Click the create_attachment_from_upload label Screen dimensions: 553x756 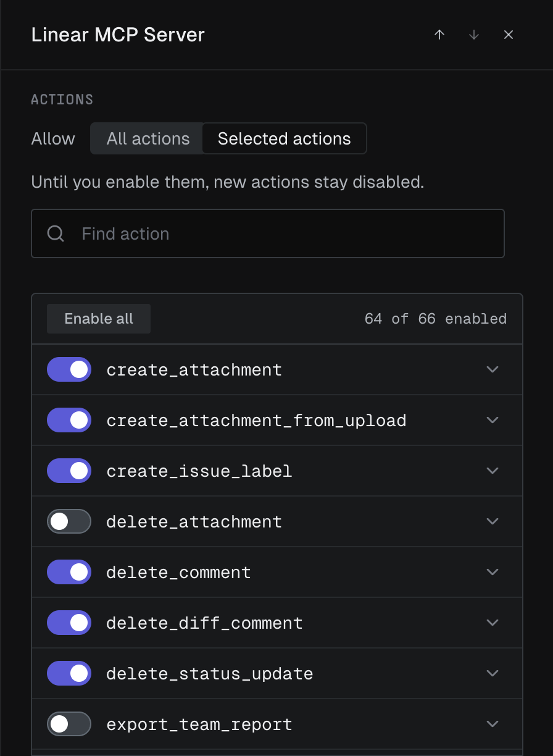(256, 421)
